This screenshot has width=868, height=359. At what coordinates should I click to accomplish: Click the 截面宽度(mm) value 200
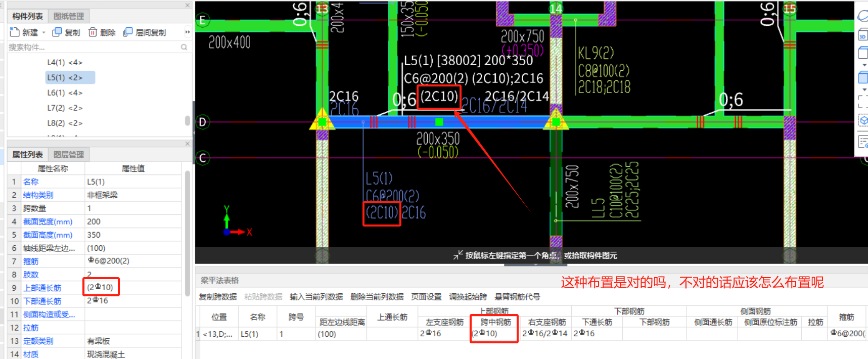[133, 221]
